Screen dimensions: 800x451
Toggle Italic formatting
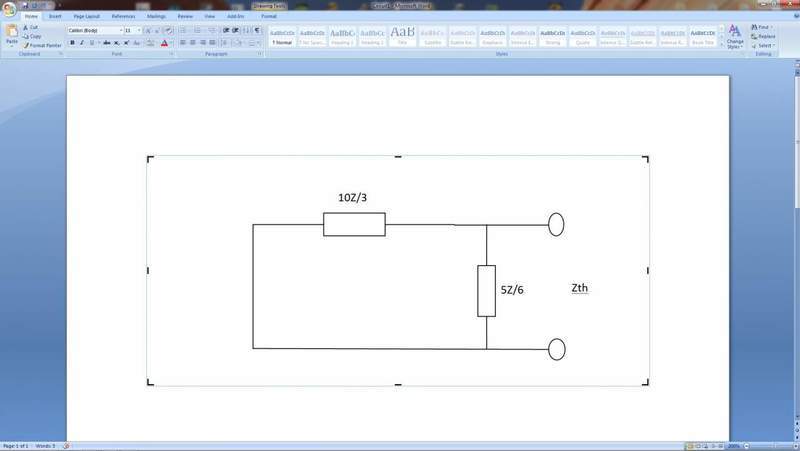coord(83,44)
